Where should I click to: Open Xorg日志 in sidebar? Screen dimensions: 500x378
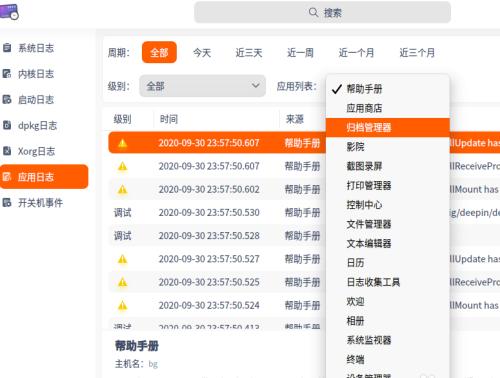(x=44, y=151)
